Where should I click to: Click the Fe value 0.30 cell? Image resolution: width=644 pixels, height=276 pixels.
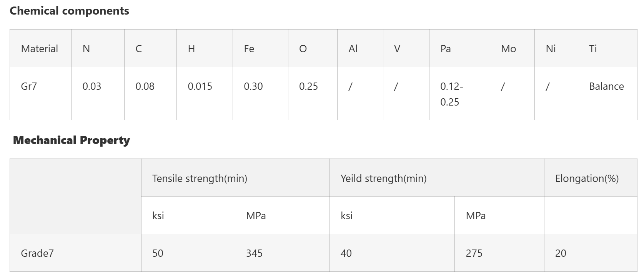click(253, 86)
